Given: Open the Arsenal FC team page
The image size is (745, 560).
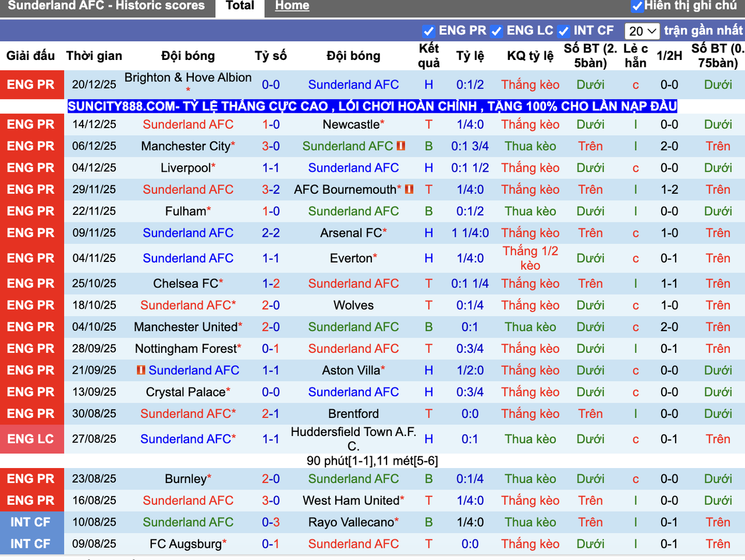Looking at the screenshot, I should [349, 233].
